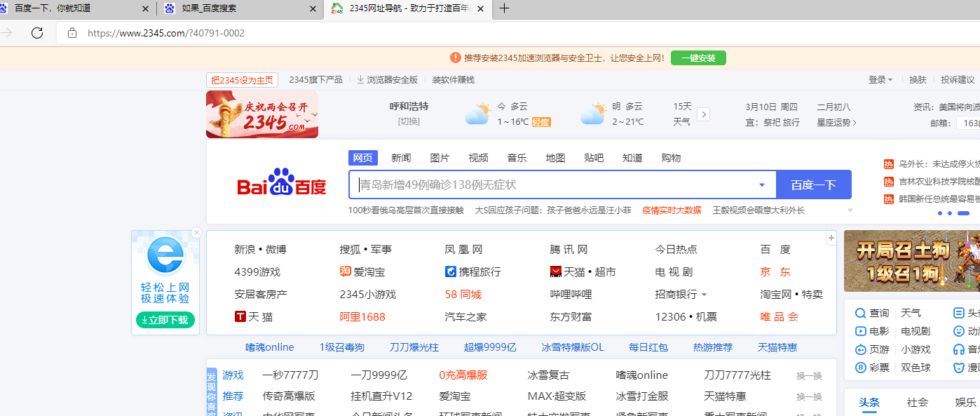Click the IE browser ad icon
Screen dimensions: 980x416
pos(165,255)
